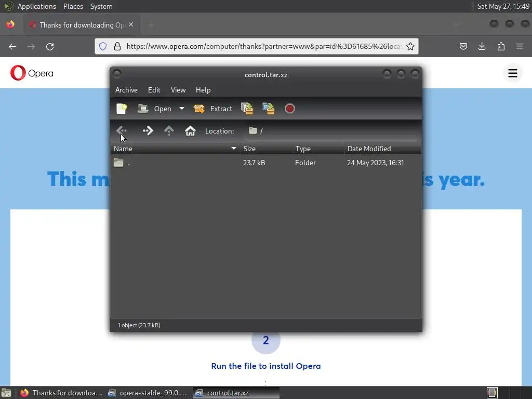Click the clock 'Sat May 27, 15:49'
This screenshot has width=532, height=399.
[x=503, y=6]
